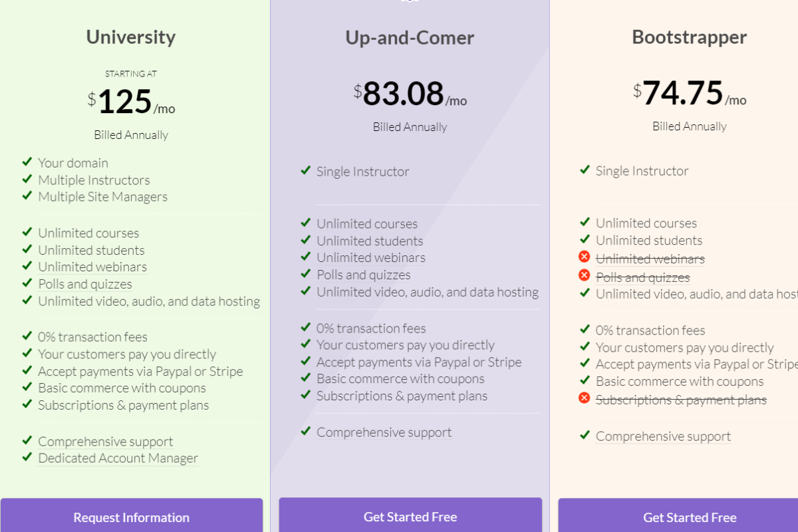The image size is (798, 532).
Task: Click checkmark beside Up-and-Comer Single Instructor
Action: [x=306, y=170]
